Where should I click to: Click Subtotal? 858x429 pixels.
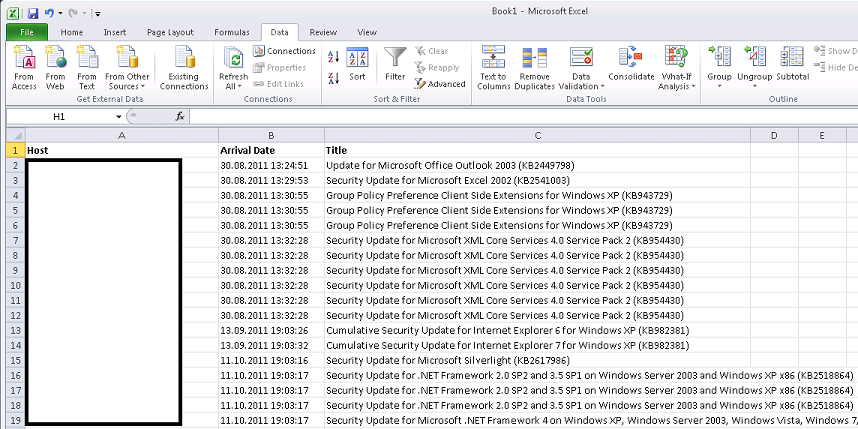pyautogui.click(x=793, y=65)
